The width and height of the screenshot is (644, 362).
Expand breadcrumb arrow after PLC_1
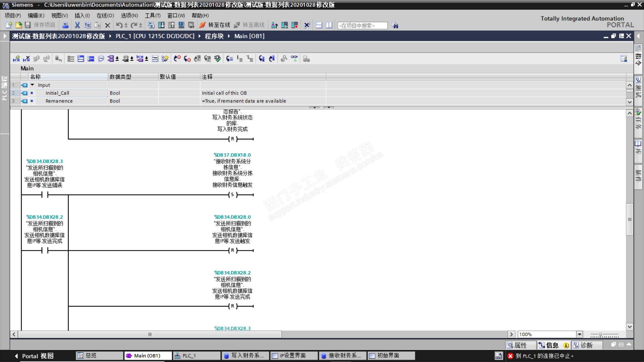(x=199, y=36)
